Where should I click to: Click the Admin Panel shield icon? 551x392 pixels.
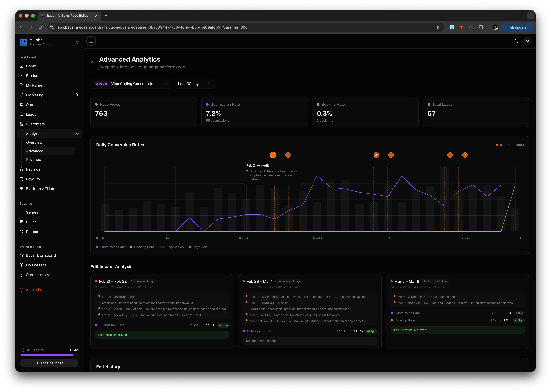(x=22, y=290)
